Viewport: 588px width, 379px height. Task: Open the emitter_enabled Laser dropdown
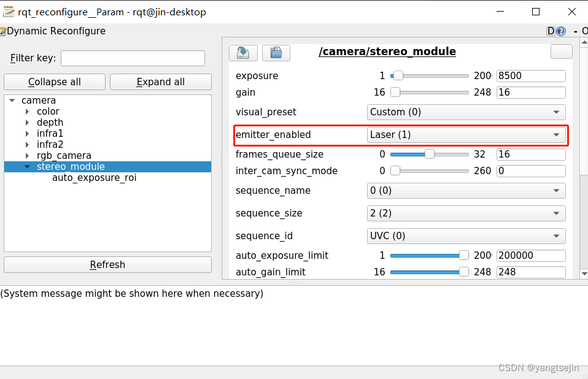[466, 135]
